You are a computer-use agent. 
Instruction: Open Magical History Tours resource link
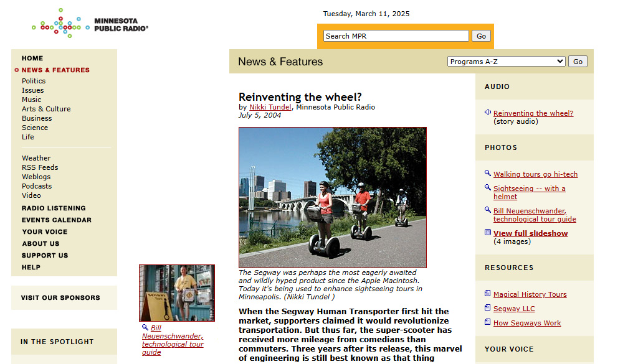[530, 294]
